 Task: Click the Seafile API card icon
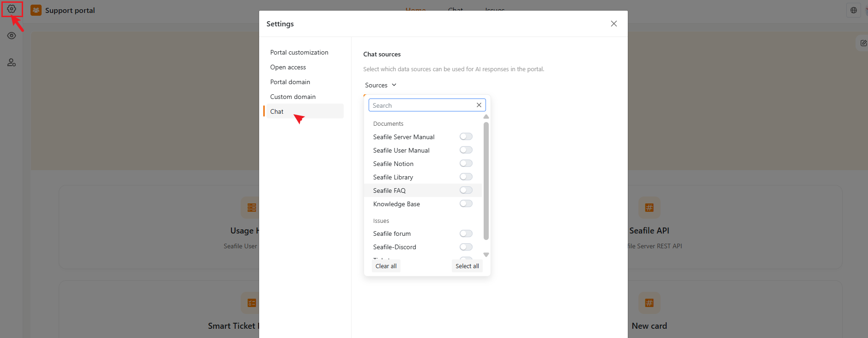[649, 208]
